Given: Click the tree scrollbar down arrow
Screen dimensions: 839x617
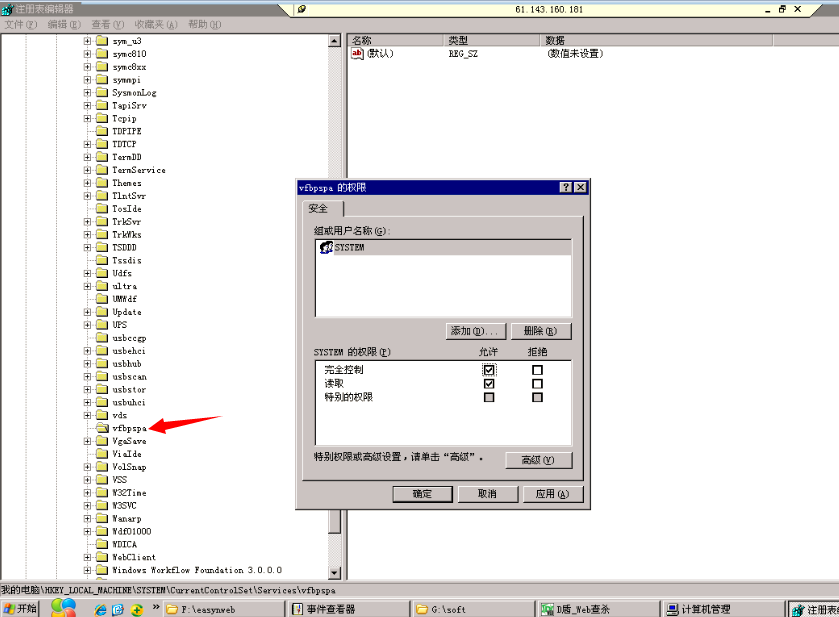Looking at the screenshot, I should tap(335, 573).
